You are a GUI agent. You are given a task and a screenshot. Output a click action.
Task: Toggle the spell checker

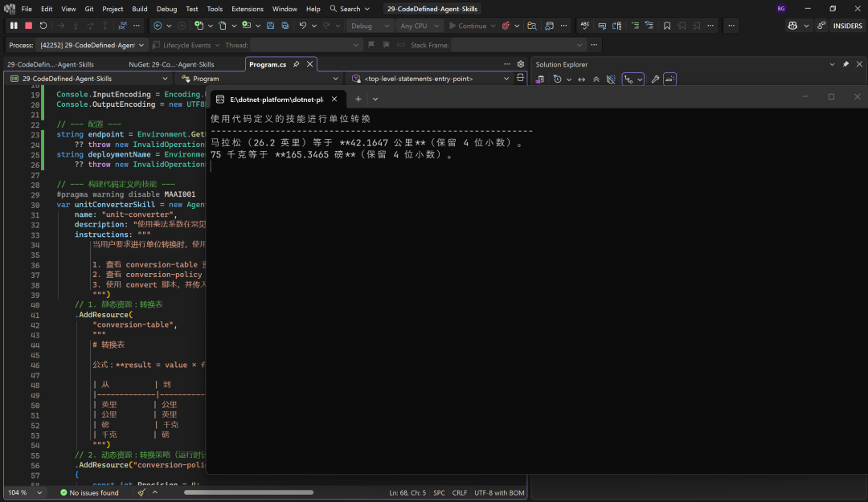pyautogui.click(x=586, y=25)
